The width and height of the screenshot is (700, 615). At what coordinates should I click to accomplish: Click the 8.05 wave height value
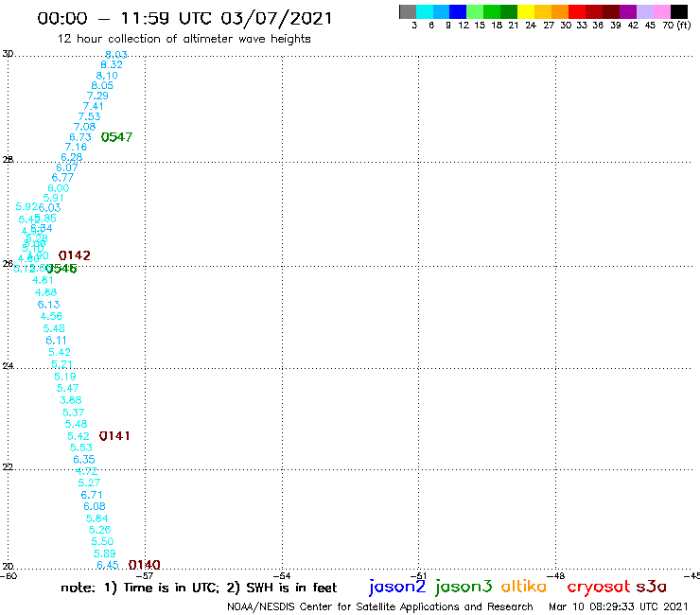pyautogui.click(x=102, y=85)
